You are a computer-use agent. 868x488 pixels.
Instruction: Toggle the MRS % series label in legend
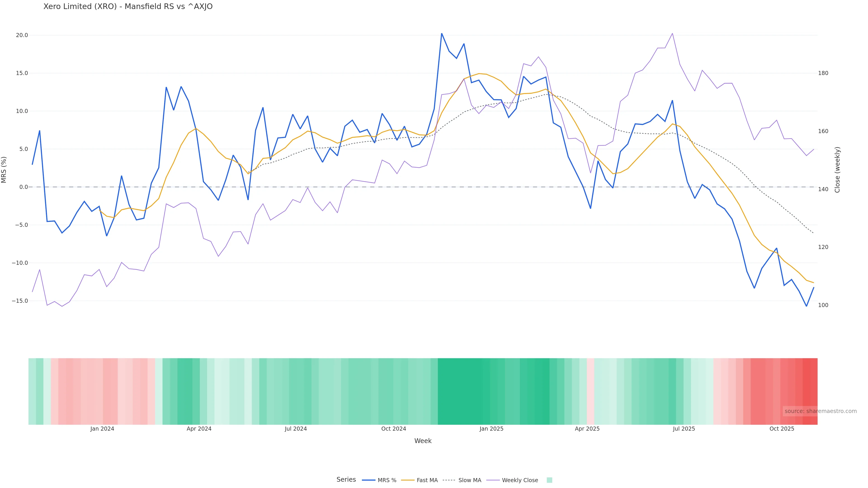[387, 480]
